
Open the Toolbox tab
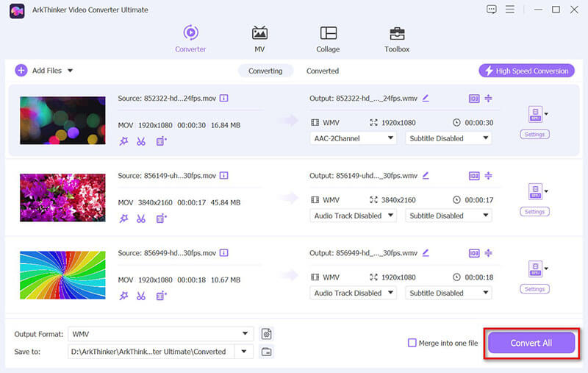[x=397, y=39]
